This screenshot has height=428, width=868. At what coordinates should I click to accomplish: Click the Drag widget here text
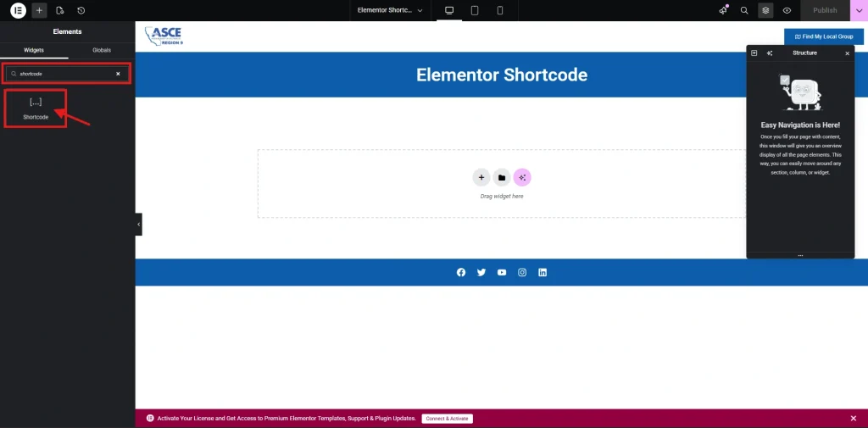(x=502, y=197)
